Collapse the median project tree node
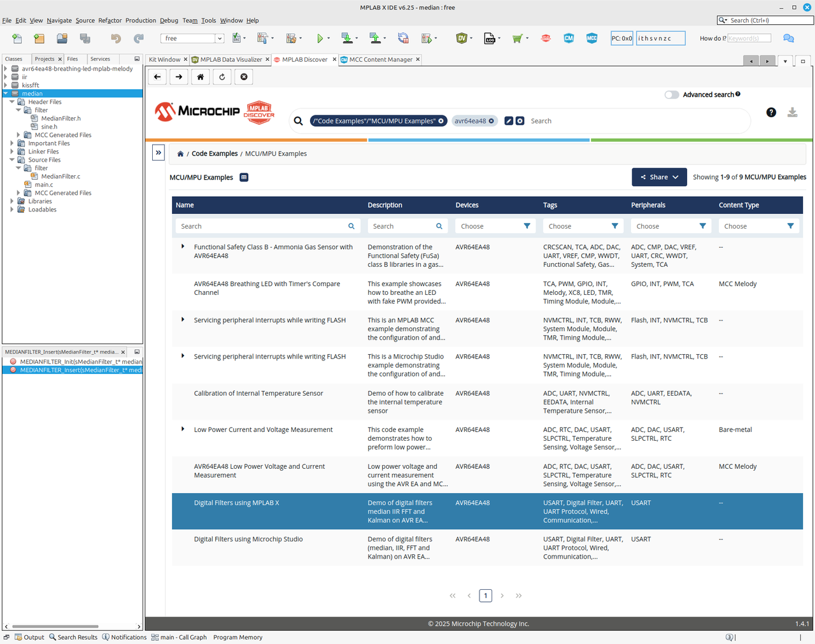The image size is (815, 644). click(6, 94)
